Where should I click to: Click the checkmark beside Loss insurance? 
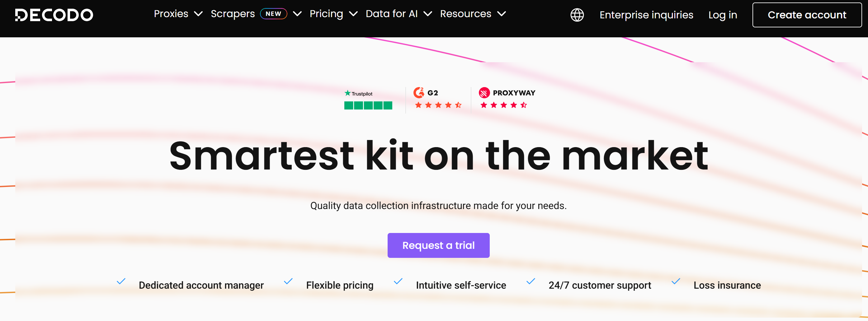coord(676,282)
